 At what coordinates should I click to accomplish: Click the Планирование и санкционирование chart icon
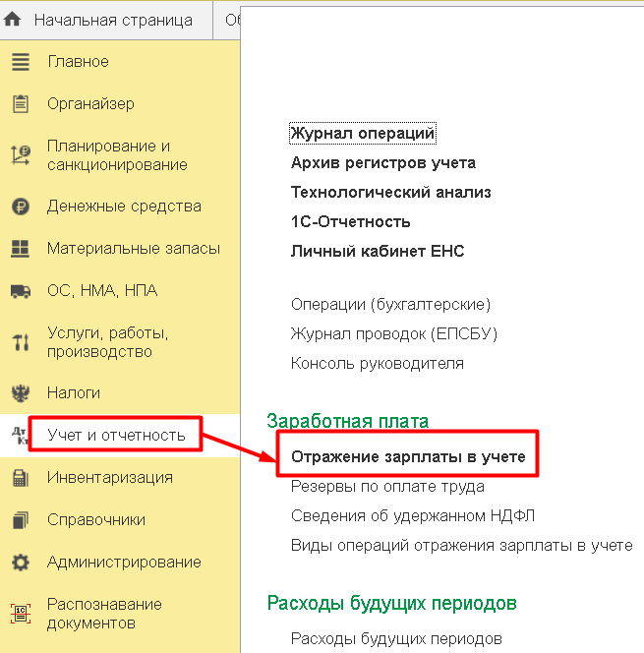point(21,155)
